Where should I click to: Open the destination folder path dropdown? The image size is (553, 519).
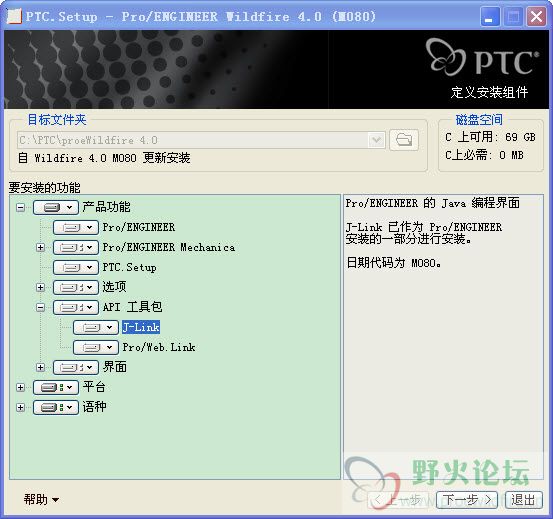376,140
